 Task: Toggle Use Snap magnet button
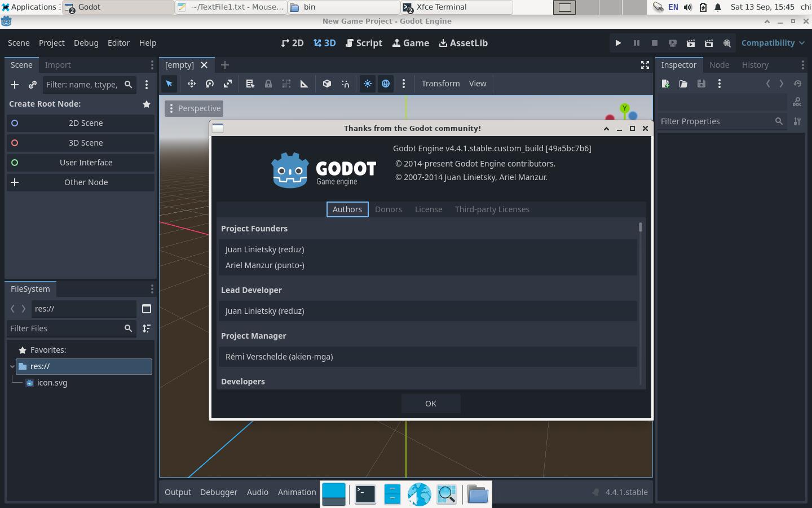coord(345,84)
